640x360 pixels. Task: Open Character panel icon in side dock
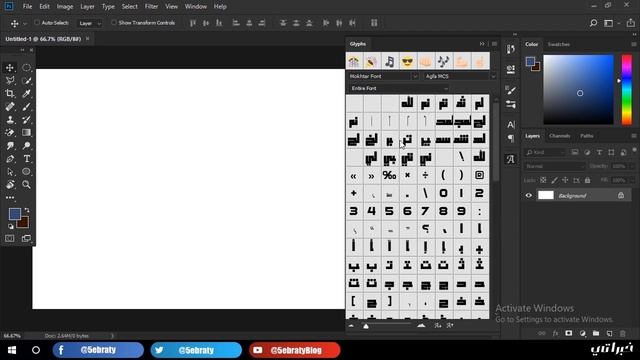pos(511,124)
